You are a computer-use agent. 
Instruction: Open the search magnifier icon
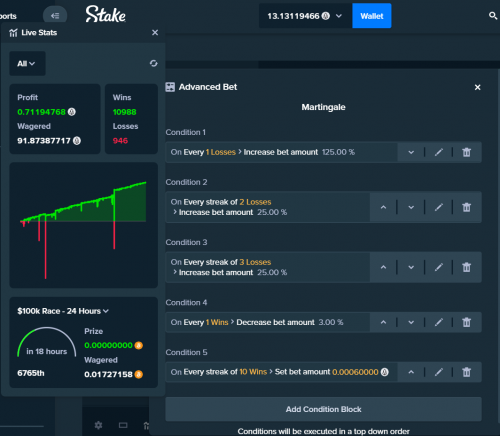click(493, 16)
